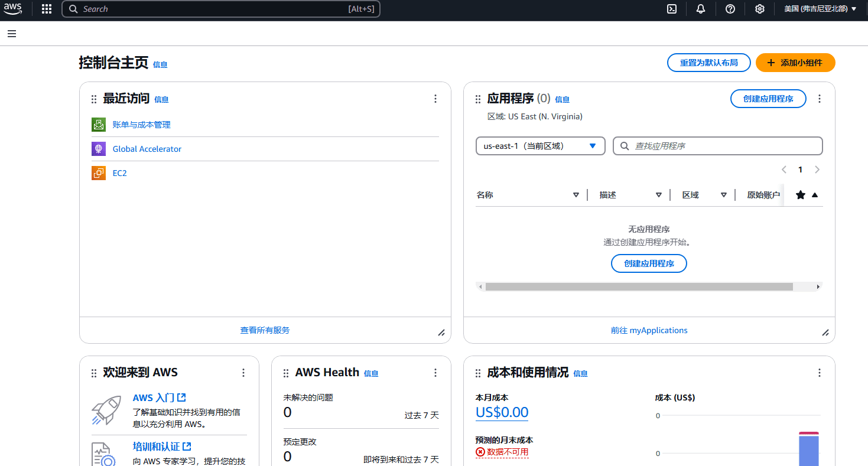
Task: Open the 名称 column filter dropdown
Action: [576, 194]
